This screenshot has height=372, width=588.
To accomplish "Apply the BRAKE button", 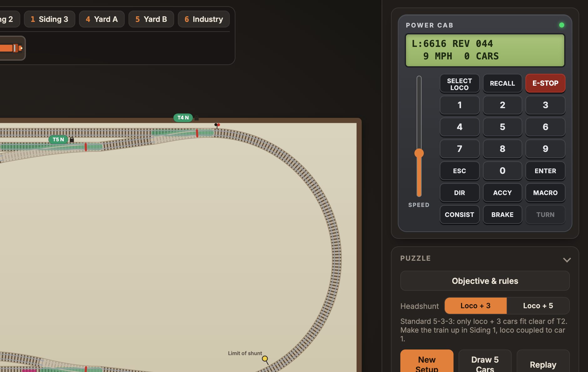I will point(502,214).
